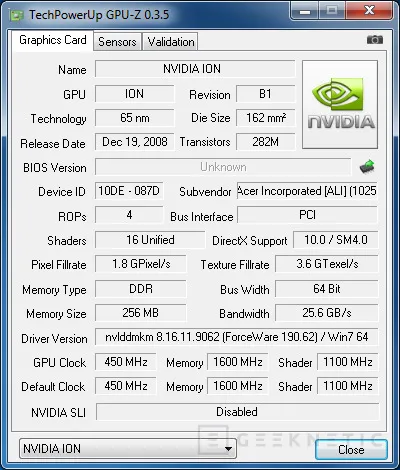
Task: Click the Default Clock row Shader 1100 MHz value
Action: [347, 386]
